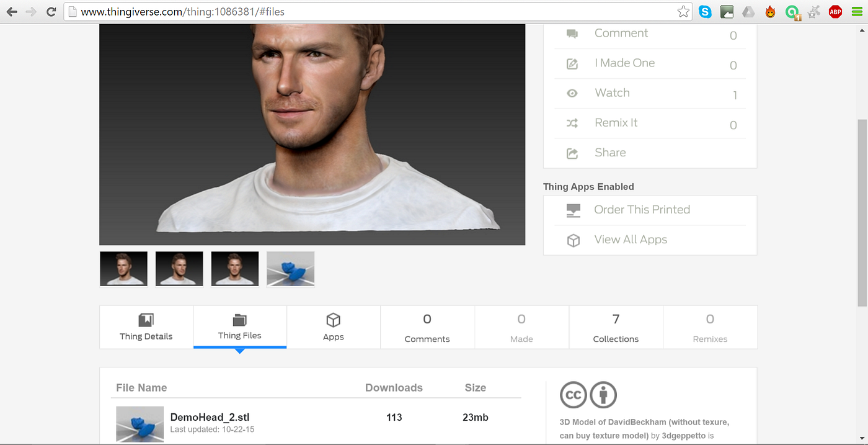The width and height of the screenshot is (868, 445).
Task: Open the Comments tab showing 0
Action: tap(427, 327)
